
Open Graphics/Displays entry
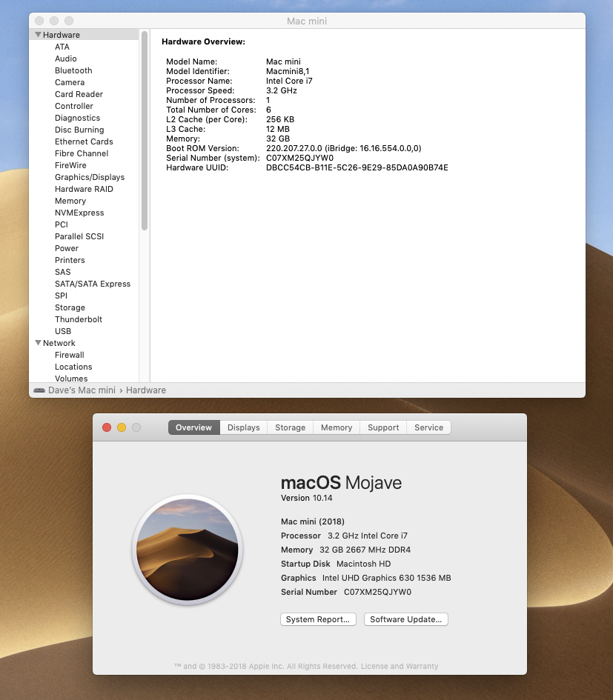tap(90, 177)
